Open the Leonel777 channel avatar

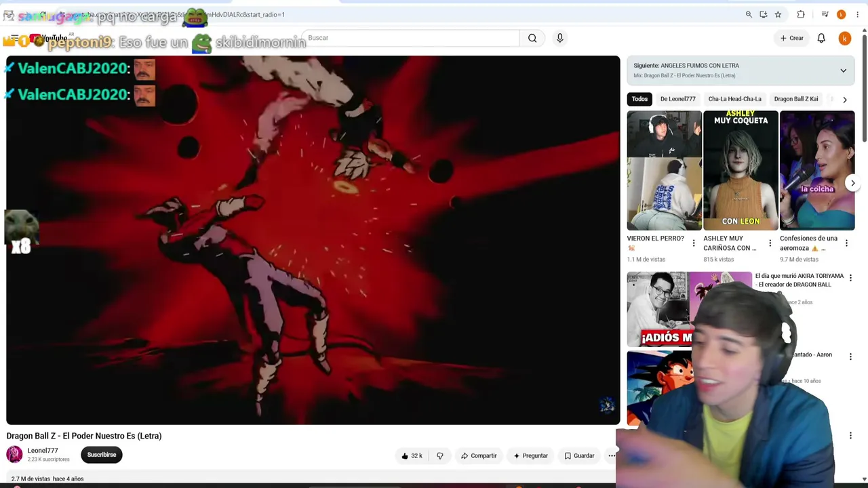(14, 454)
